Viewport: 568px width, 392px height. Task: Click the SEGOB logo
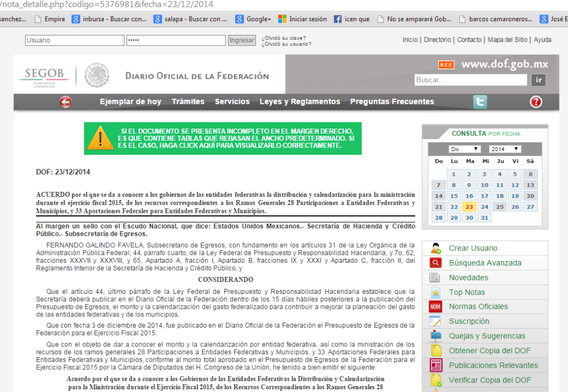44,77
